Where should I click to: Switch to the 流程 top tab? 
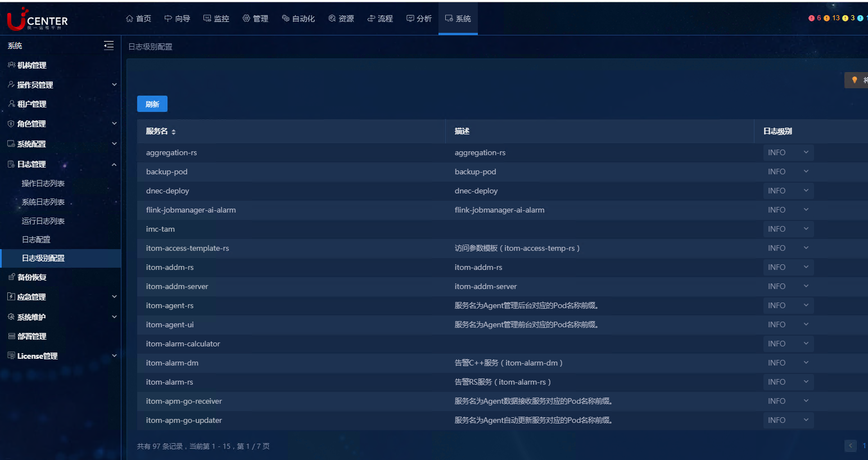(380, 19)
